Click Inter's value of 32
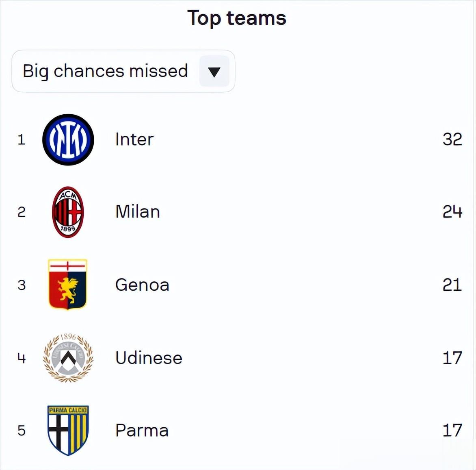 click(x=452, y=139)
